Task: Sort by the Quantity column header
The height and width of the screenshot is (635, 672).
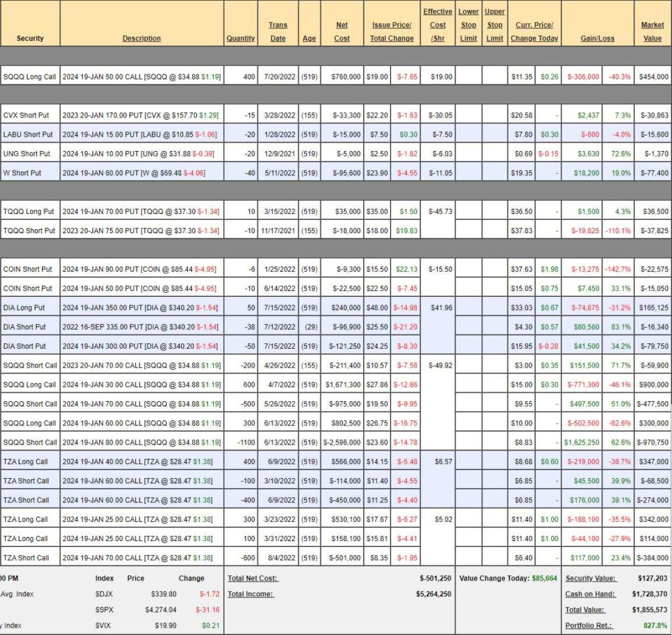Action: [240, 38]
